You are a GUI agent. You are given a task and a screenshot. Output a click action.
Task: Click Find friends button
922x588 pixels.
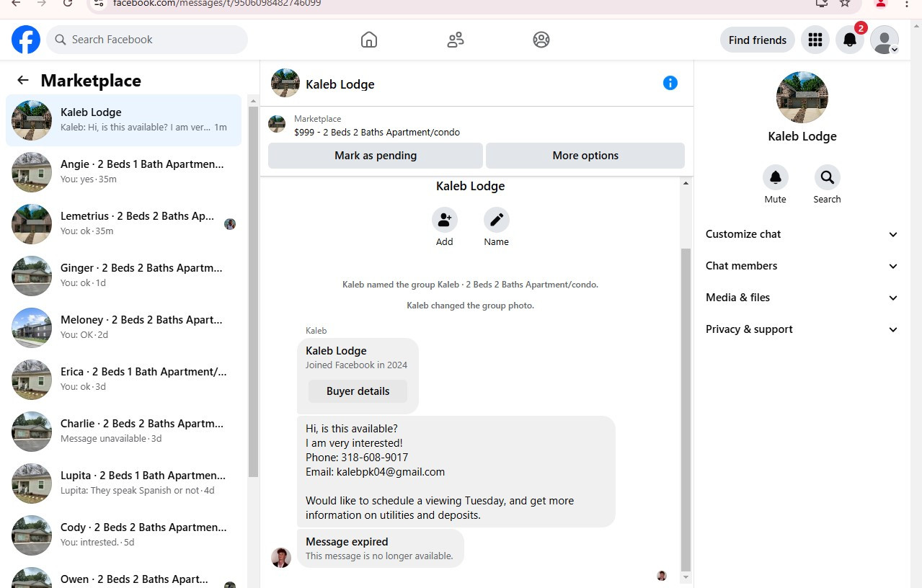point(758,40)
